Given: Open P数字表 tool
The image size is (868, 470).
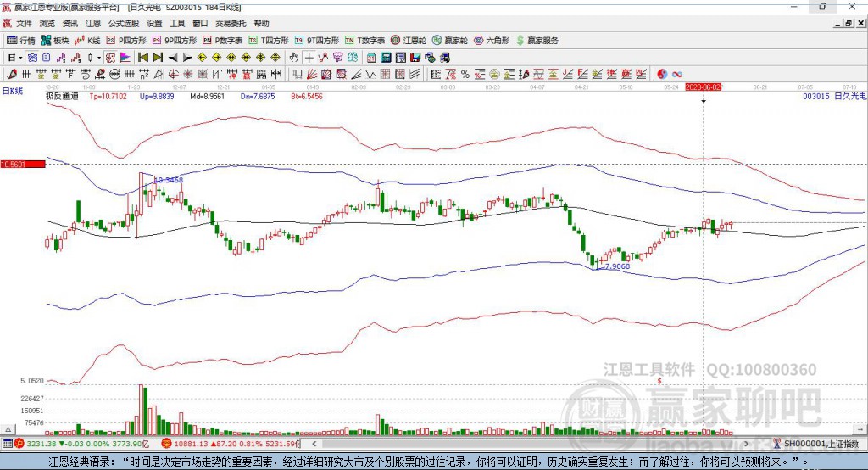Looking at the screenshot, I should (x=223, y=41).
